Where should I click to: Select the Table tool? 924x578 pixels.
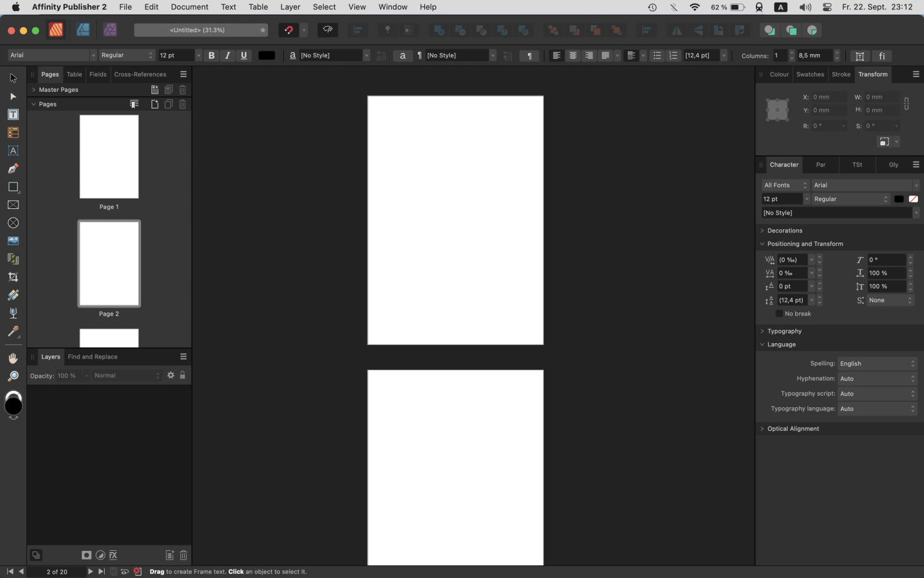click(13, 132)
